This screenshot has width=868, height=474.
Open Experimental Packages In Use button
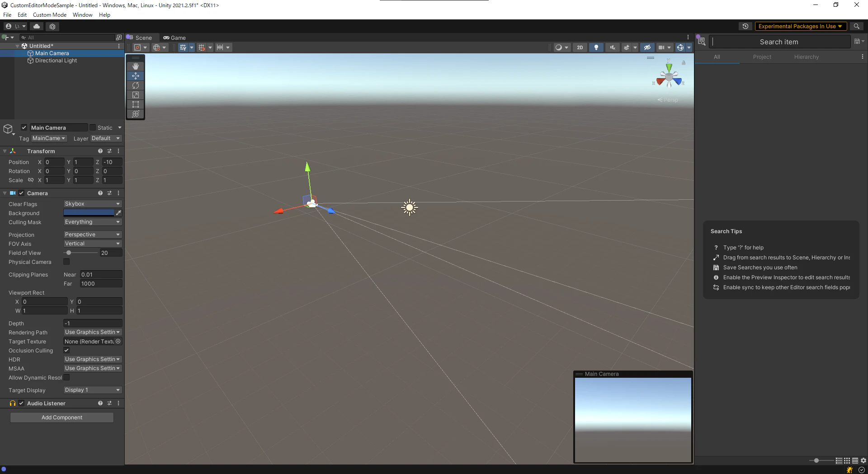click(x=800, y=26)
